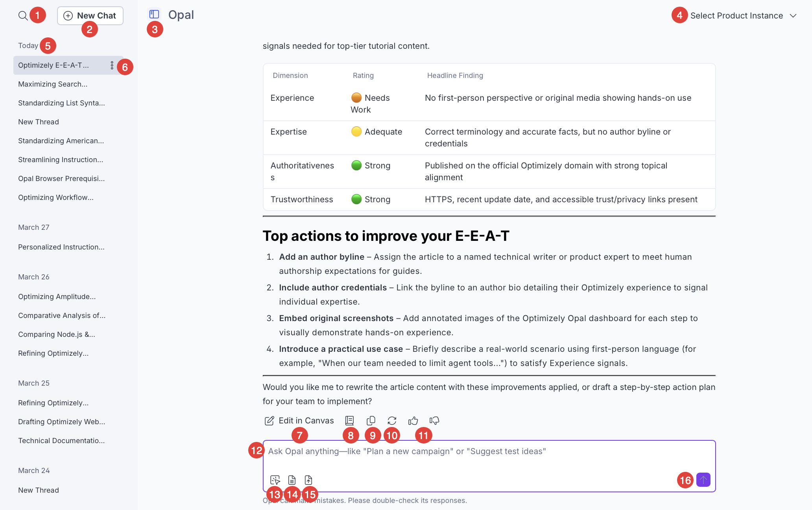Give the response a thumbs up
Image resolution: width=812 pixels, height=510 pixels.
point(413,421)
